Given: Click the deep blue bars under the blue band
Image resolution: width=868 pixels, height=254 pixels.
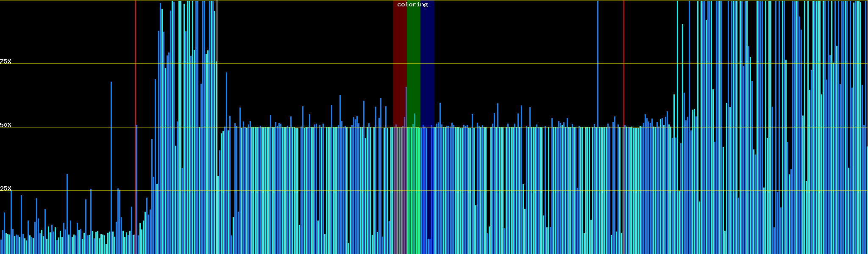Looking at the screenshot, I should (x=427, y=190).
